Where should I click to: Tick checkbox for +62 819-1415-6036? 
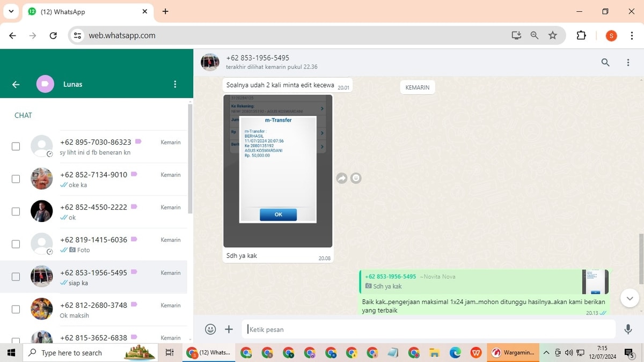click(16, 244)
